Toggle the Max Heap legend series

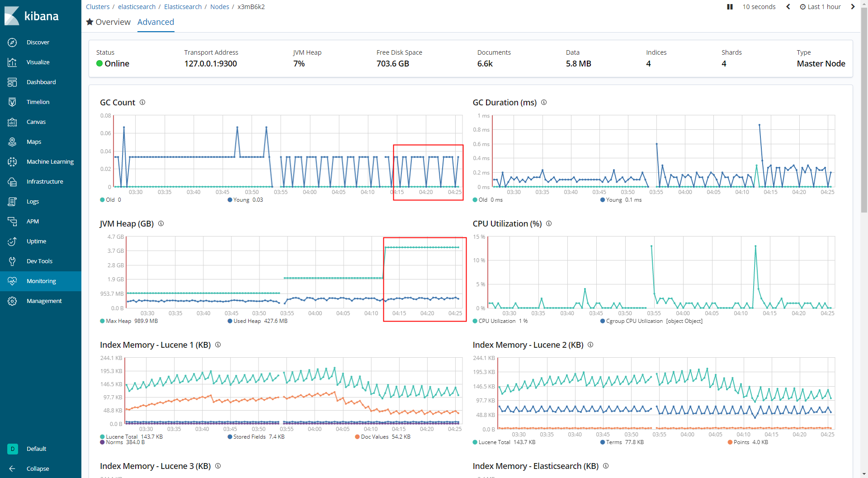(129, 321)
